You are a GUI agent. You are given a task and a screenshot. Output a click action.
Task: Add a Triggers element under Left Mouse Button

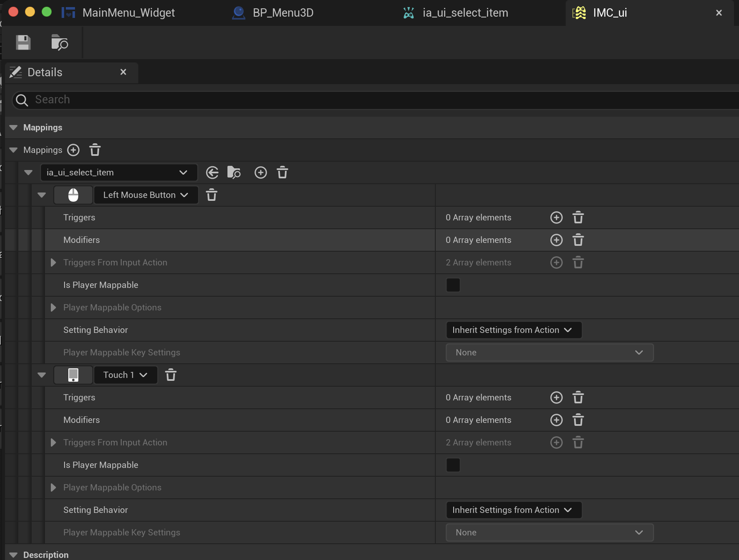(557, 217)
